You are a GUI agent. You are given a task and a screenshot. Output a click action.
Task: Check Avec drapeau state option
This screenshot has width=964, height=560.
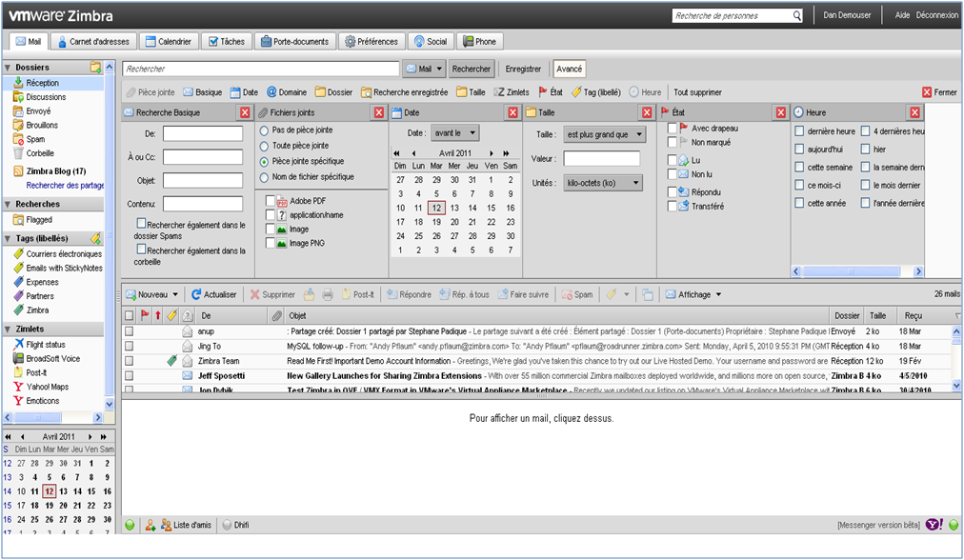[x=672, y=128]
